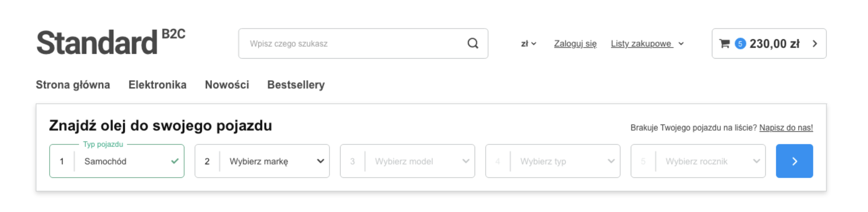Click the cart arrow chevron
This screenshot has height=212, width=868.
pos(815,44)
